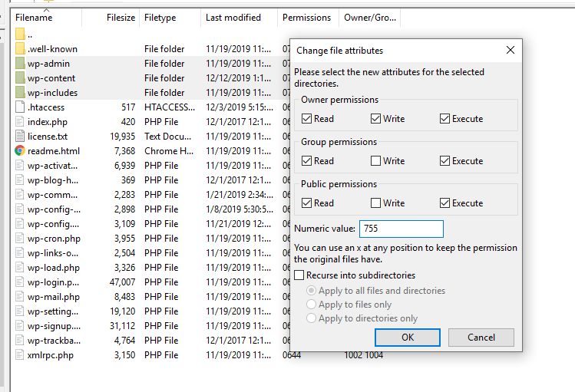Select the xmlrpc.php file icon
This screenshot has width=575, height=392.
point(20,355)
